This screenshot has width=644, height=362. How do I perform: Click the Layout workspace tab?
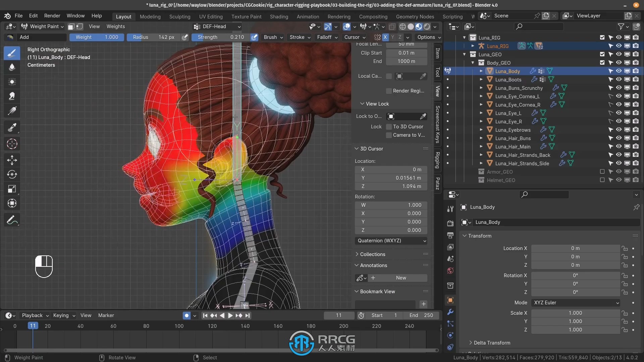click(x=123, y=16)
